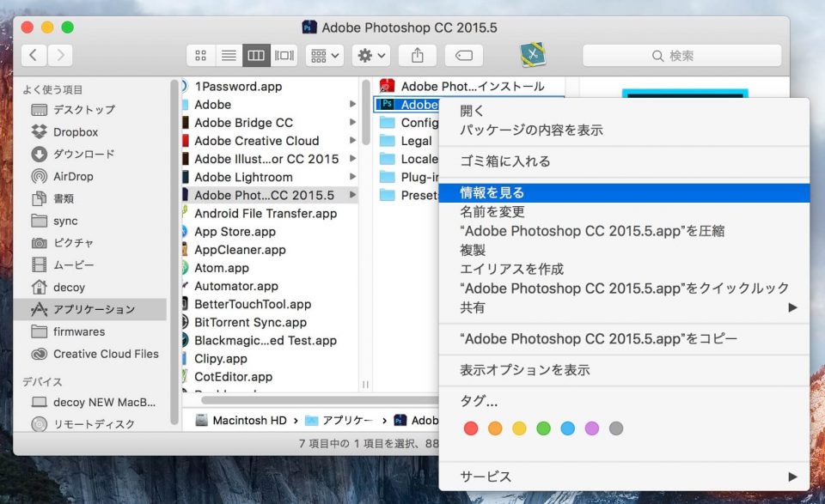Choose 開く from the context menu
The height and width of the screenshot is (504, 825).
point(624,111)
